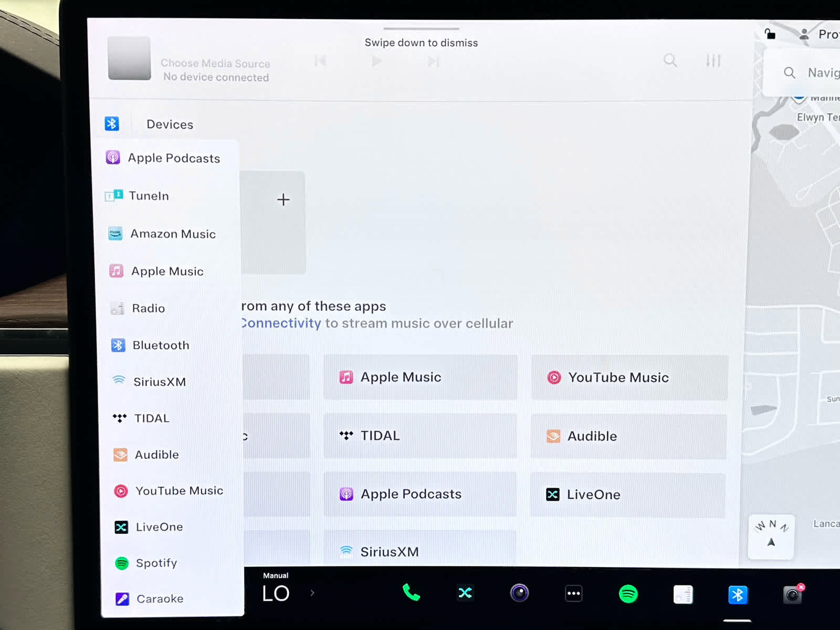The image size is (840, 630).
Task: Select Caraoke in the source list
Action: coord(160,598)
